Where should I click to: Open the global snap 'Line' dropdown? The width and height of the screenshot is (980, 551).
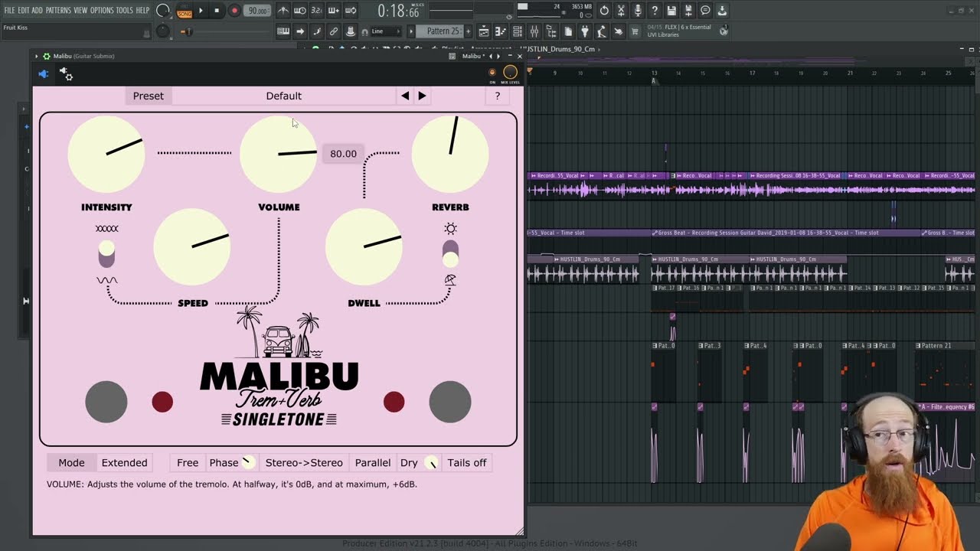[385, 31]
